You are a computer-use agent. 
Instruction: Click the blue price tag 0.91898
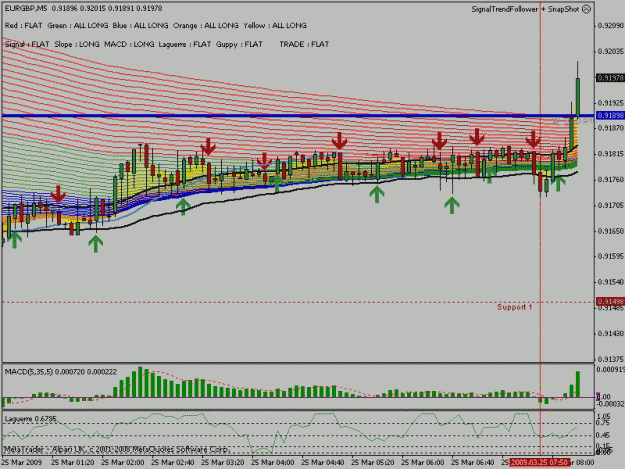[x=610, y=116]
